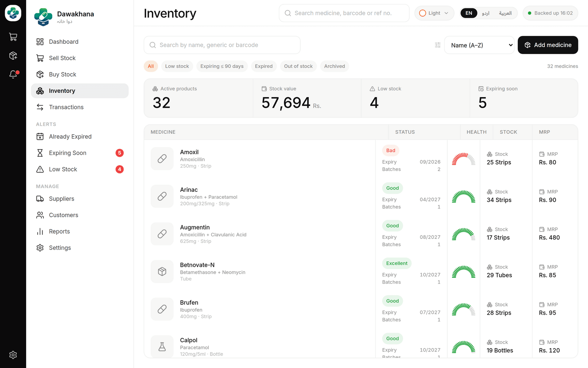Open settings gear at bottom of rail
The image size is (588, 368).
[x=13, y=355]
